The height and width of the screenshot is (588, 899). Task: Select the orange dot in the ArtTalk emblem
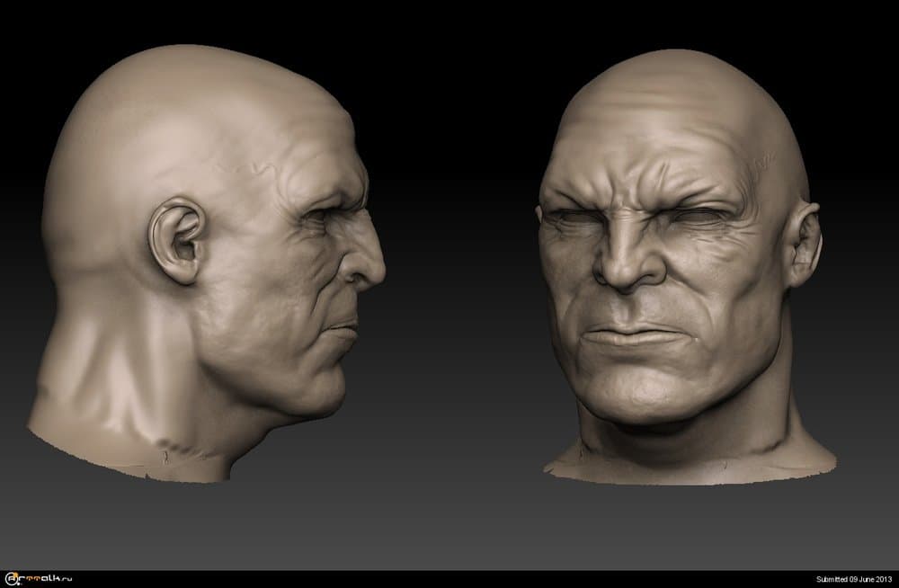(x=14, y=575)
